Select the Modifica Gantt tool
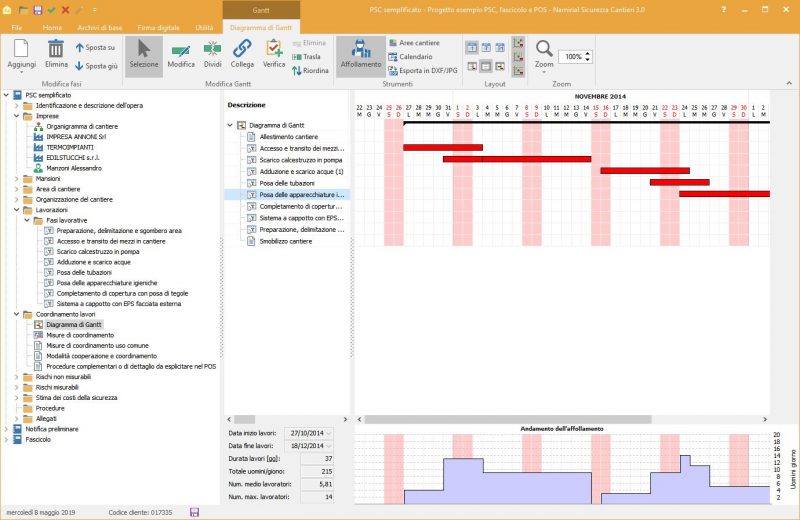 click(181, 50)
